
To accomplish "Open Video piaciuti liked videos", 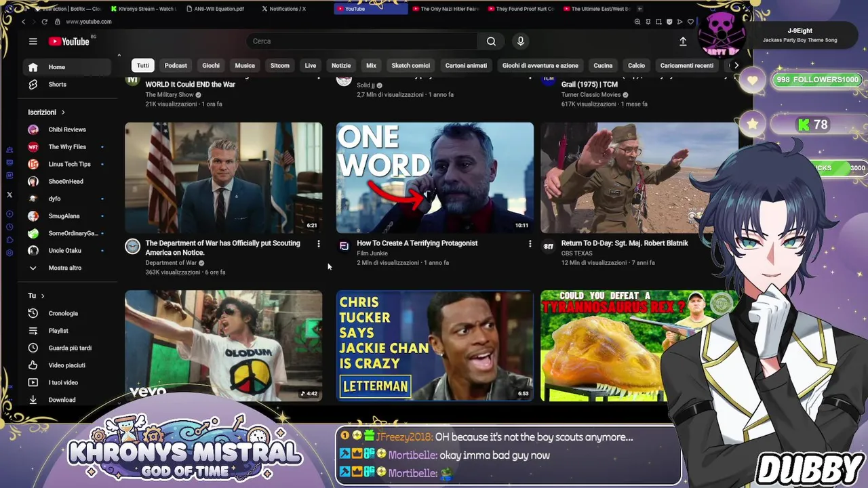I will coord(66,365).
